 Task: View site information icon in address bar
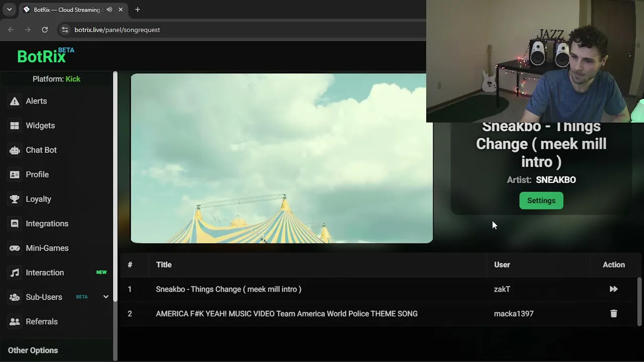point(64,30)
